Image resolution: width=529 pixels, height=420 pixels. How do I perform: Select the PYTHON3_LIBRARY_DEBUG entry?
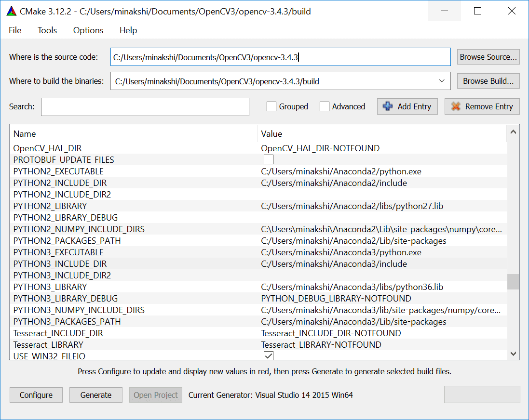[x=66, y=299]
